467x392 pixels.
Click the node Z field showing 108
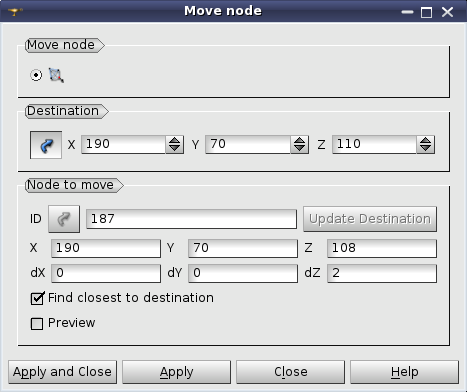click(382, 248)
